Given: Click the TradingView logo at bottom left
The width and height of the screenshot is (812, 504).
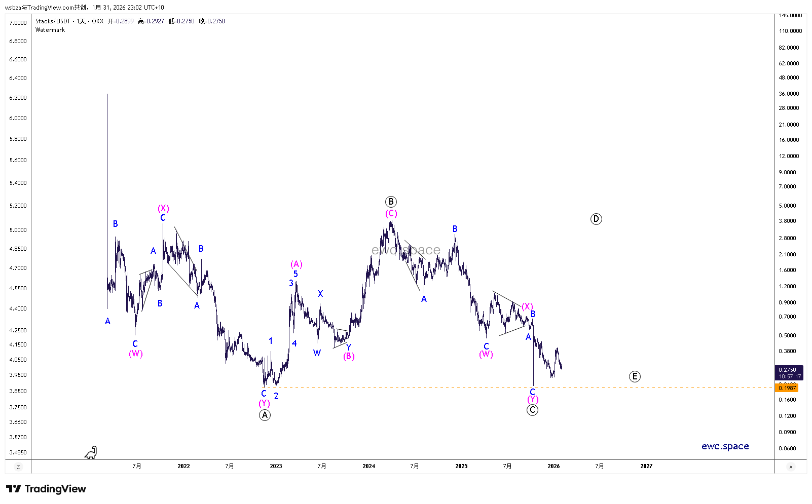Looking at the screenshot, I should (x=46, y=489).
